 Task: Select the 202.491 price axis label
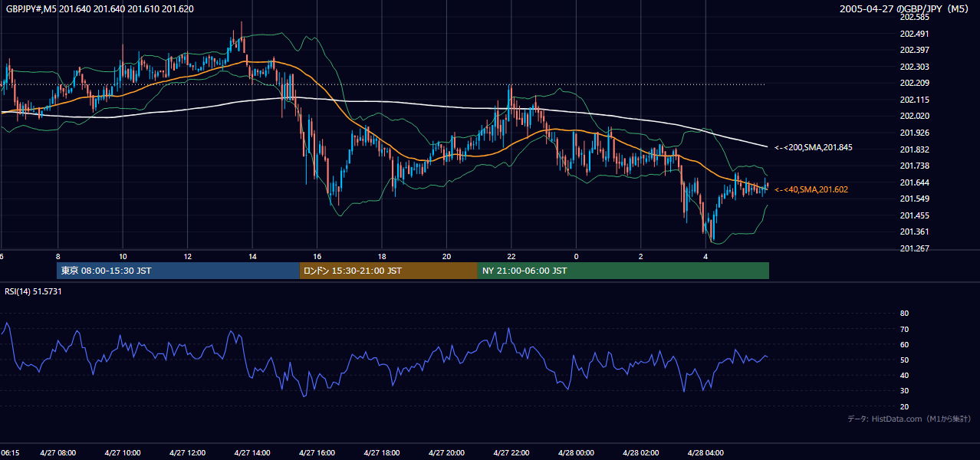(x=914, y=34)
